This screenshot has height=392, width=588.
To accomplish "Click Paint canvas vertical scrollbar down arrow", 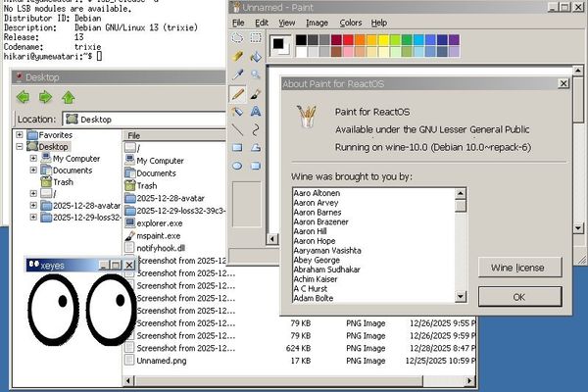I will tap(578, 227).
